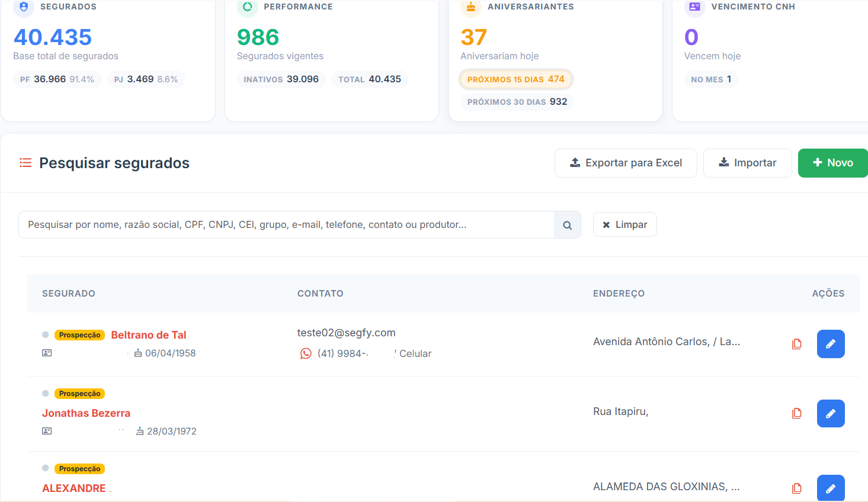This screenshot has height=502, width=868.
Task: Filter by Próximos 15 dias birthdays
Action: pos(515,79)
